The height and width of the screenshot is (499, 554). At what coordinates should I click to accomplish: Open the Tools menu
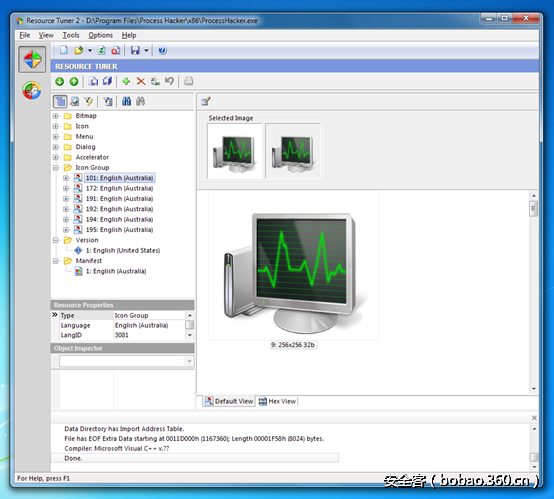(x=71, y=35)
